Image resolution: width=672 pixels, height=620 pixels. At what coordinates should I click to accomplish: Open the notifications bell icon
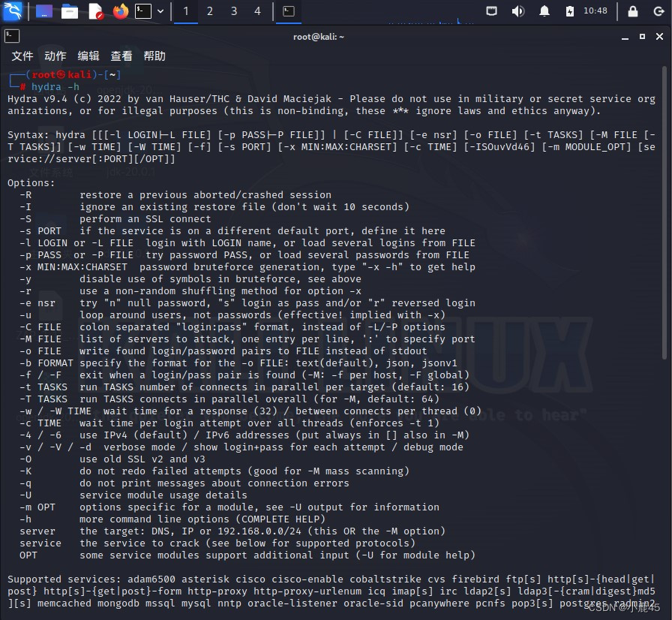pyautogui.click(x=544, y=11)
